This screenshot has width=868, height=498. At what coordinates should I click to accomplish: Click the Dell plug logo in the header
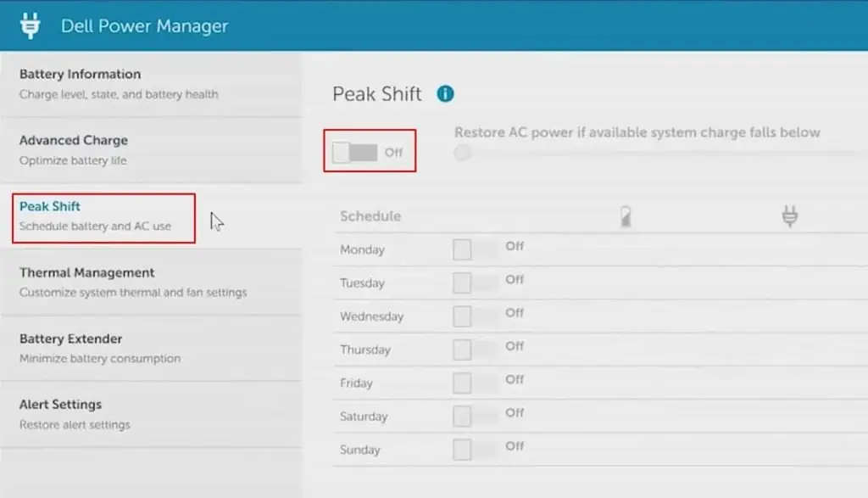tap(31, 25)
